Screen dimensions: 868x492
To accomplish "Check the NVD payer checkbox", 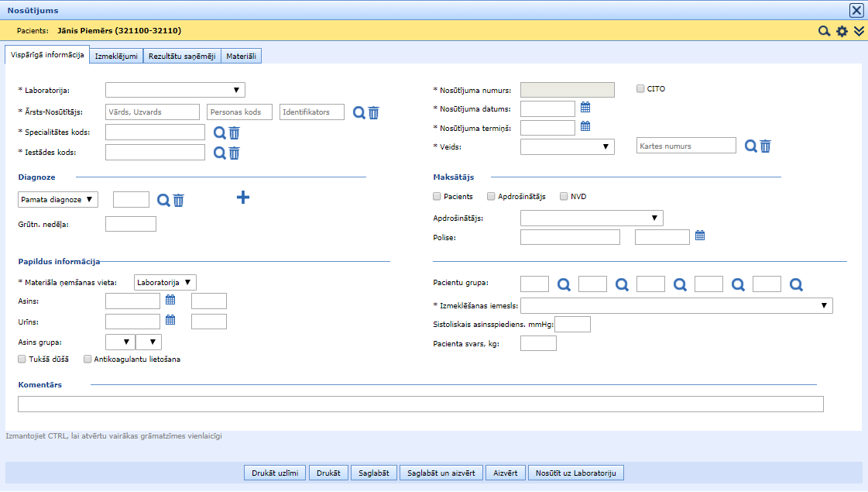I will [x=564, y=197].
